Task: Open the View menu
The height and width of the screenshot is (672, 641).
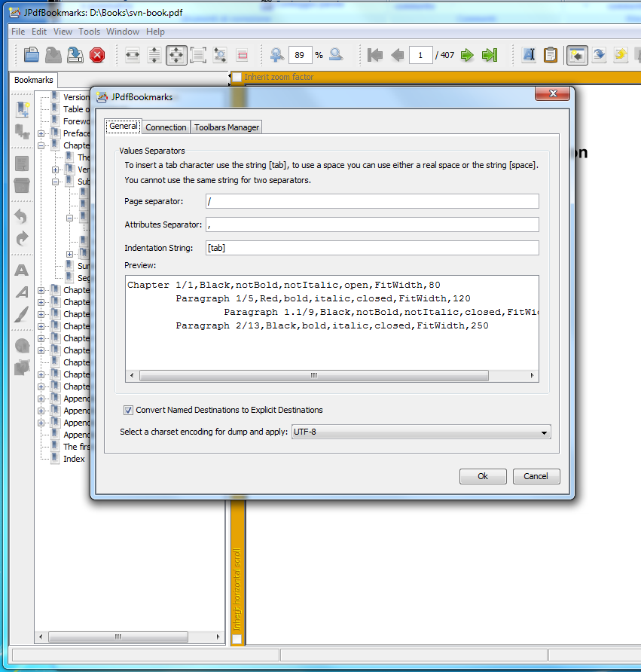Action: coord(63,32)
